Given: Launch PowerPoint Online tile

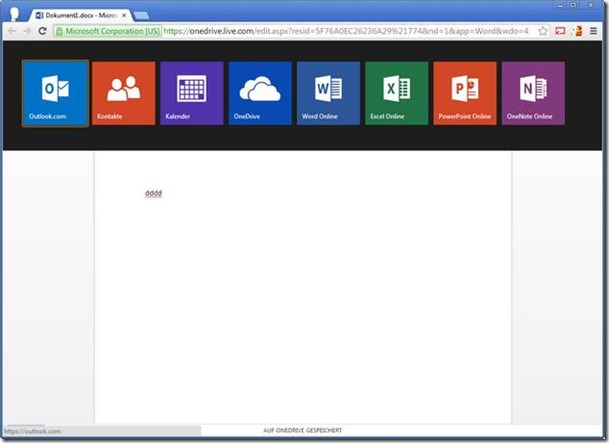Looking at the screenshot, I should (464, 93).
